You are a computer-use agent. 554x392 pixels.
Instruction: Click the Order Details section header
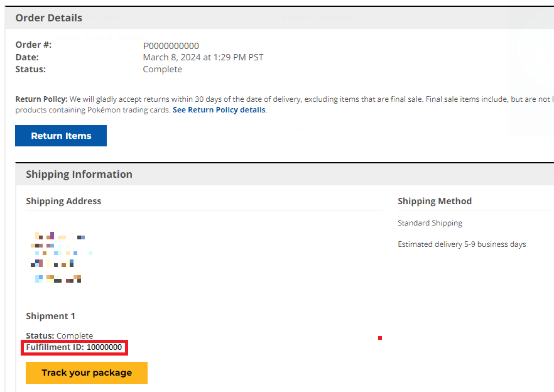tap(49, 18)
